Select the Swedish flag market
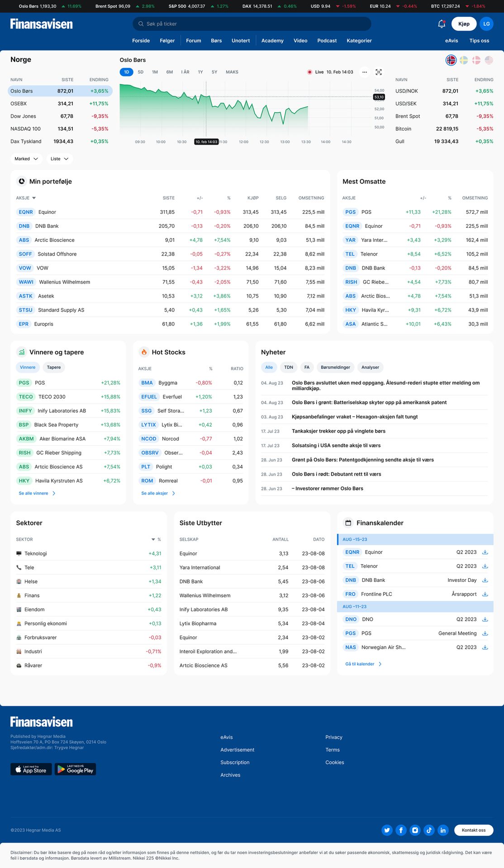This screenshot has width=504, height=868. (464, 60)
